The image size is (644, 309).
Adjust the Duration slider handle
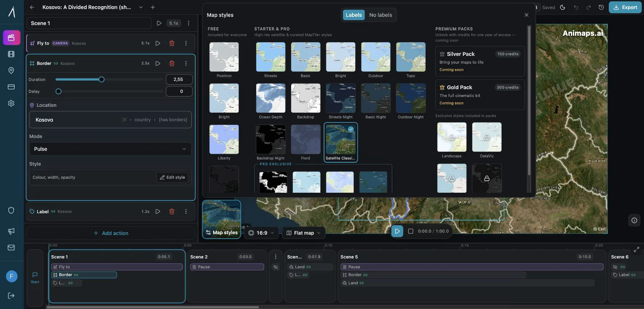(101, 79)
